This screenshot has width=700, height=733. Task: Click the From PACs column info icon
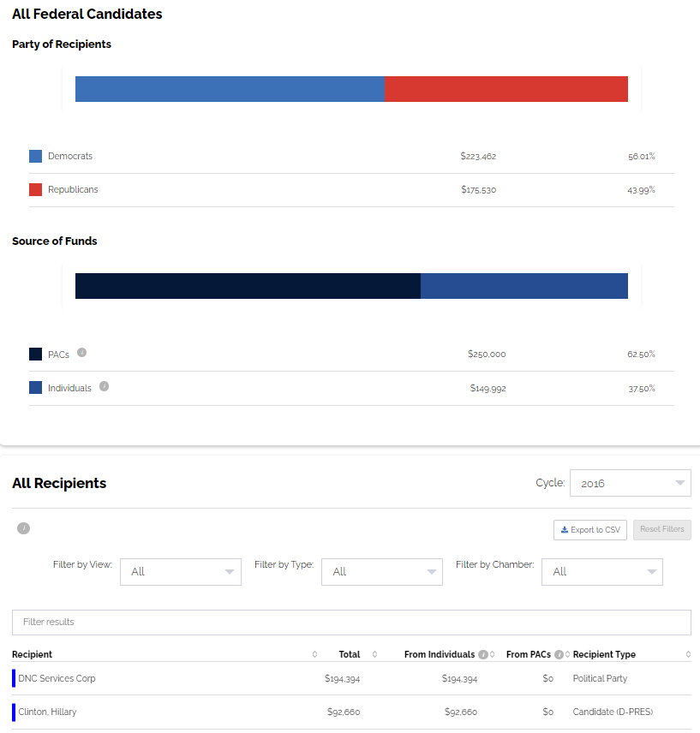click(x=559, y=655)
